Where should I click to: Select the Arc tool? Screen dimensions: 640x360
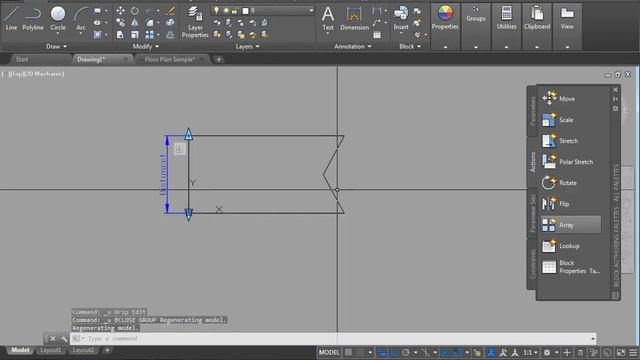[x=81, y=18]
